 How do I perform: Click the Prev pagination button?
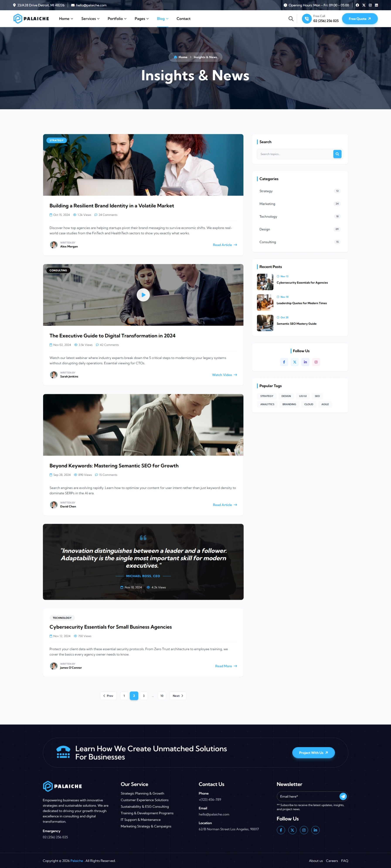point(109,696)
